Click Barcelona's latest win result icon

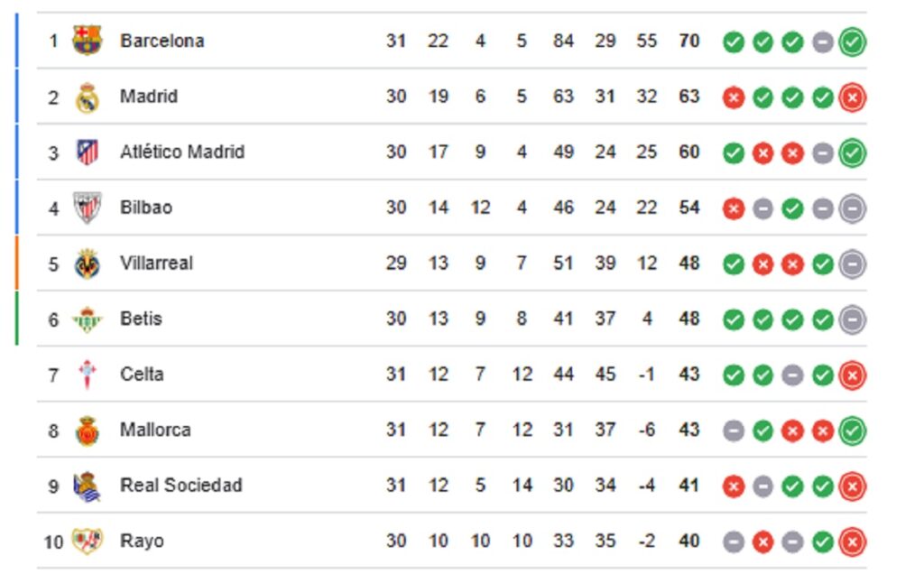tap(852, 42)
